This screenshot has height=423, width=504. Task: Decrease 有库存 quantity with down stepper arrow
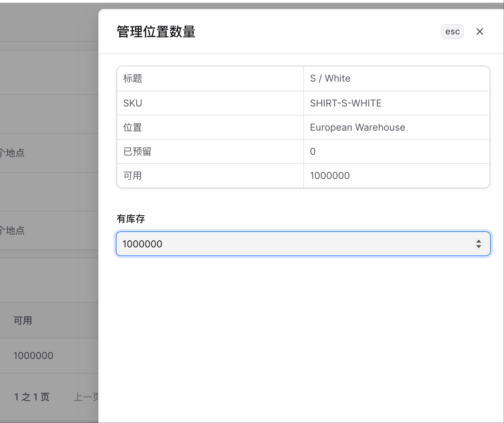(x=478, y=247)
